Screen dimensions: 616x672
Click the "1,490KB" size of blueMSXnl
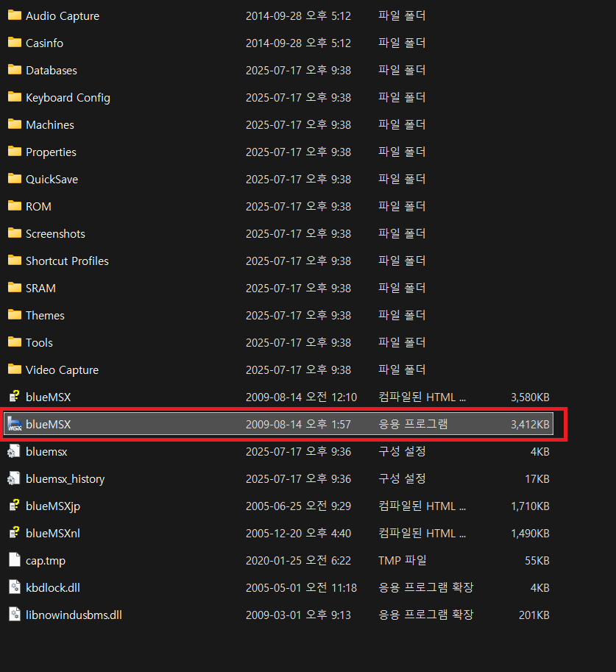(531, 533)
